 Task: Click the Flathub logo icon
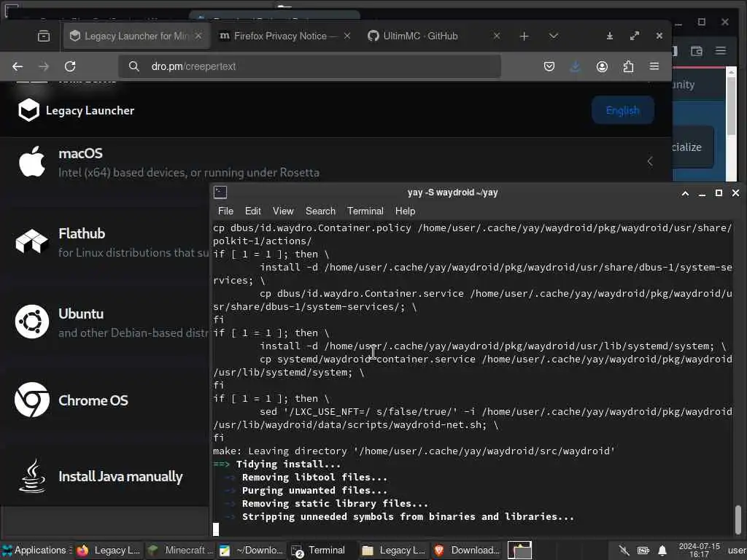pyautogui.click(x=31, y=241)
